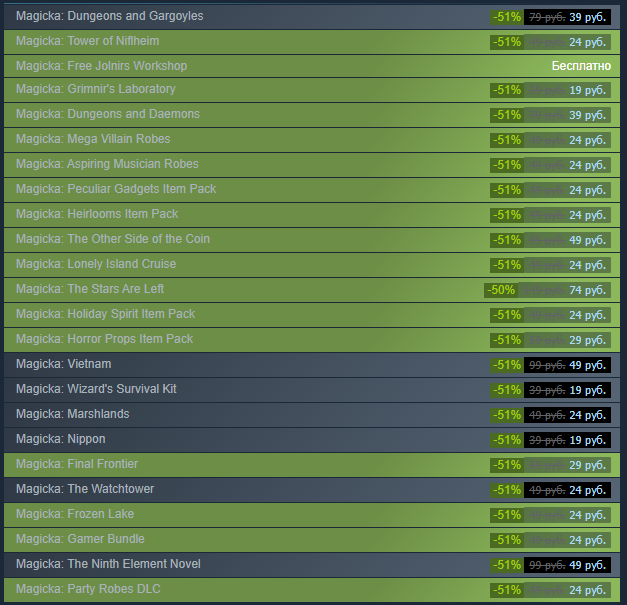627x605 pixels.
Task: Open Magicka: Horror Props Item Pack
Action: tap(312, 339)
